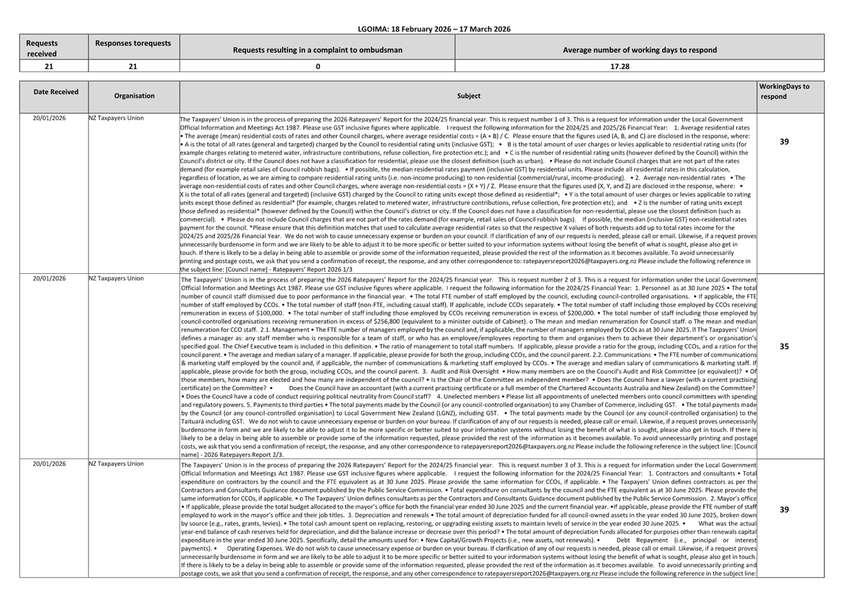Select date 20/01/2026 in the request 2 of 3 row
The height and width of the screenshot is (604, 868).
[49, 278]
